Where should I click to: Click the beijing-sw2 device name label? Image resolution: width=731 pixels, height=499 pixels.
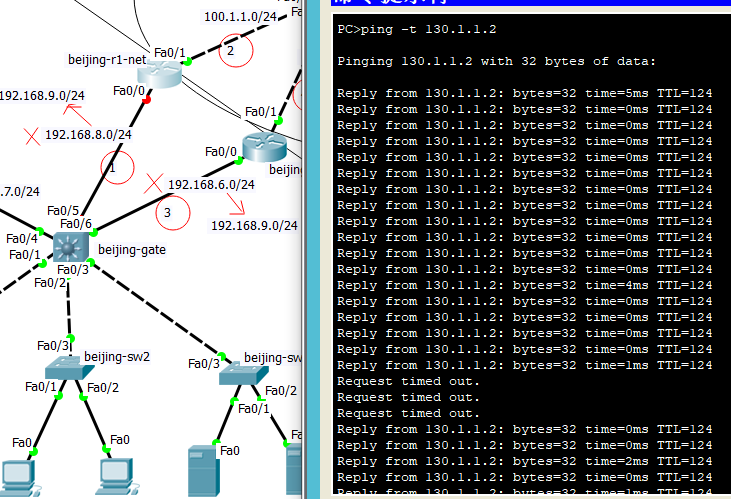117,356
